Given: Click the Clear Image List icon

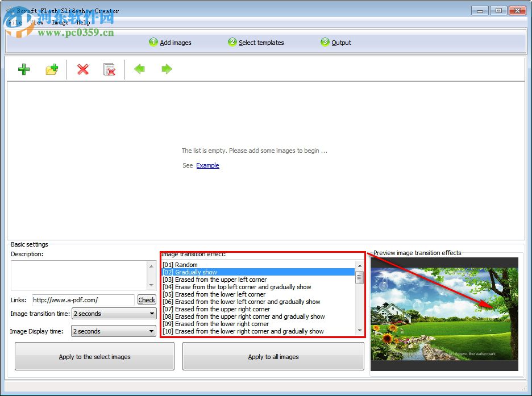Looking at the screenshot, I should [110, 69].
